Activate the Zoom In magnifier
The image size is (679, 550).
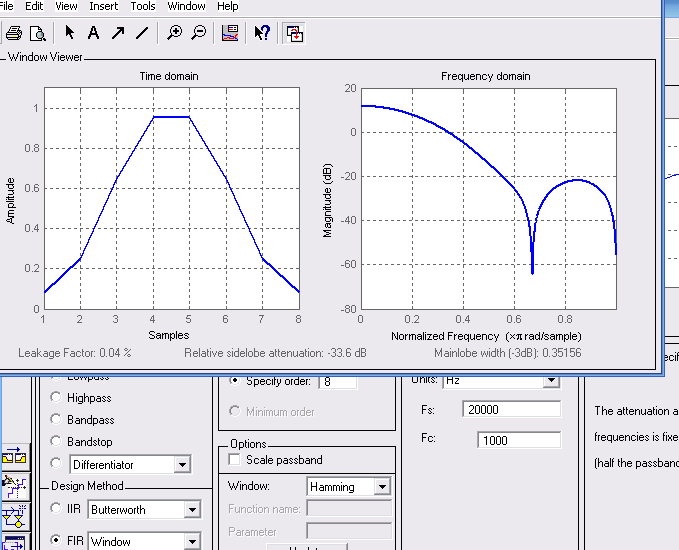pyautogui.click(x=175, y=33)
